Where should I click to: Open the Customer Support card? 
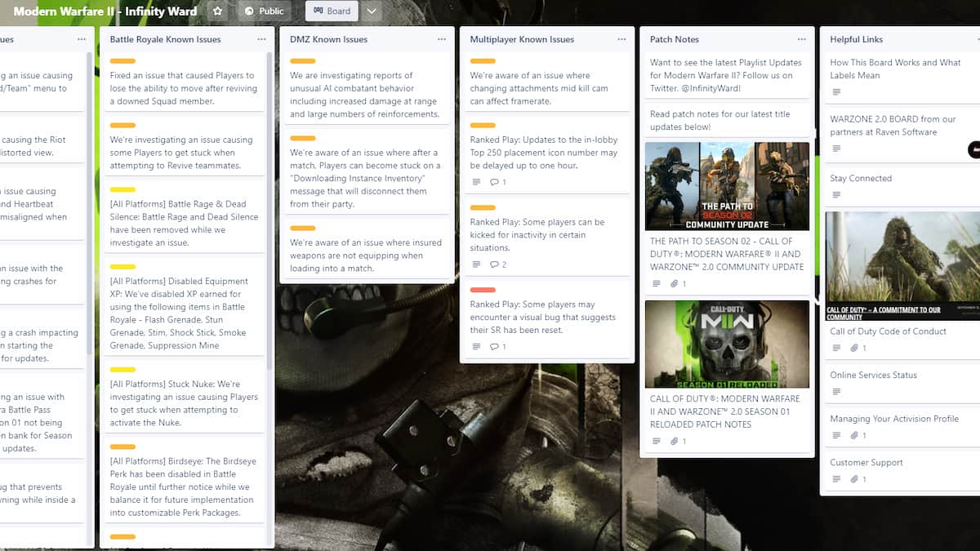click(x=866, y=463)
